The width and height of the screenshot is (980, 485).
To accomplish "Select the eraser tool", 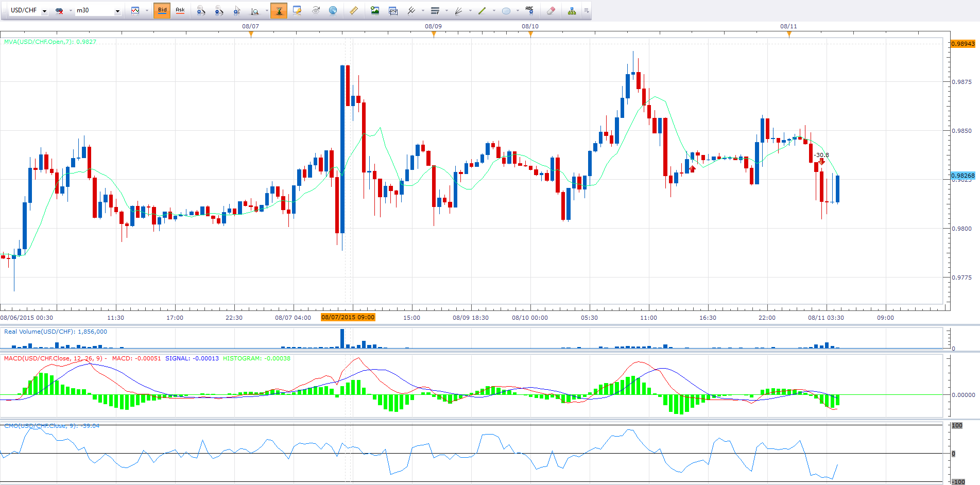I will (x=551, y=10).
